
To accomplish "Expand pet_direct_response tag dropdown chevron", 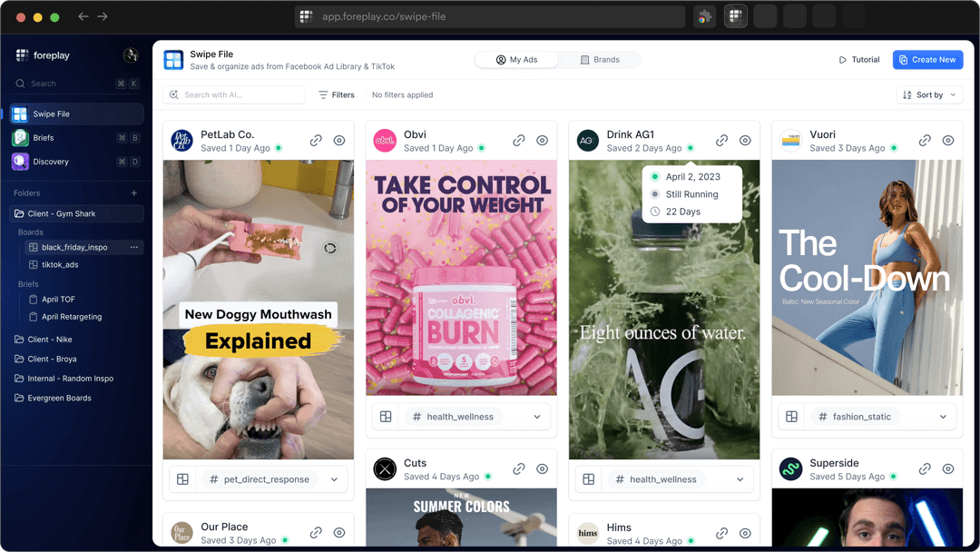I will point(334,479).
